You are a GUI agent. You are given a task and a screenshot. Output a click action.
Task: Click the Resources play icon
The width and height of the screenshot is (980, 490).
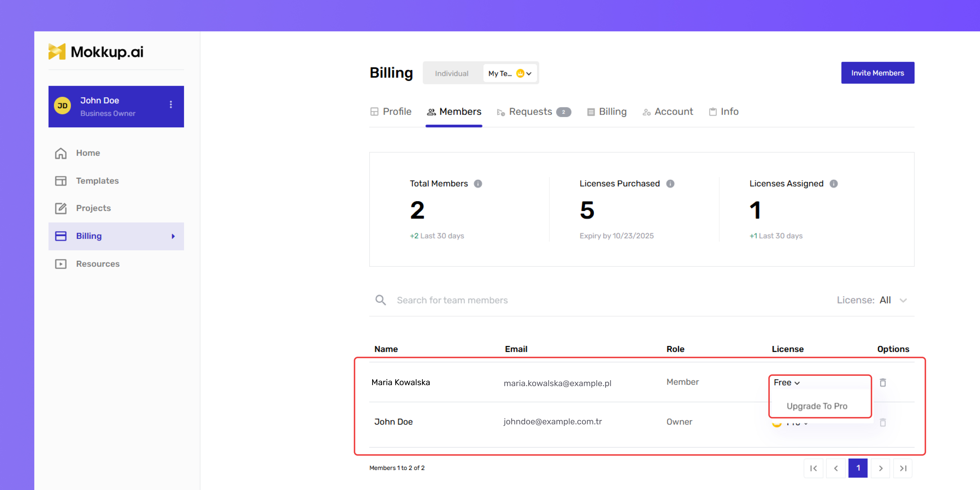point(61,264)
